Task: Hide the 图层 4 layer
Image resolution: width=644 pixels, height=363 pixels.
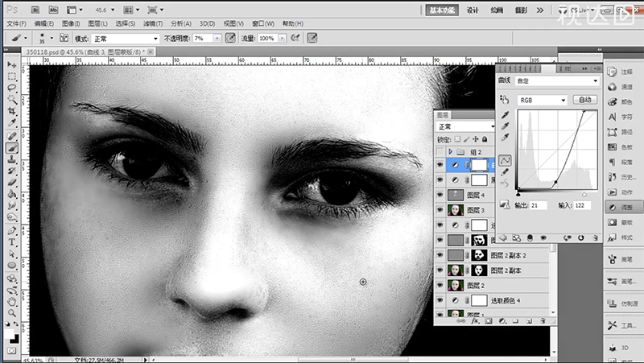Action: (x=440, y=195)
